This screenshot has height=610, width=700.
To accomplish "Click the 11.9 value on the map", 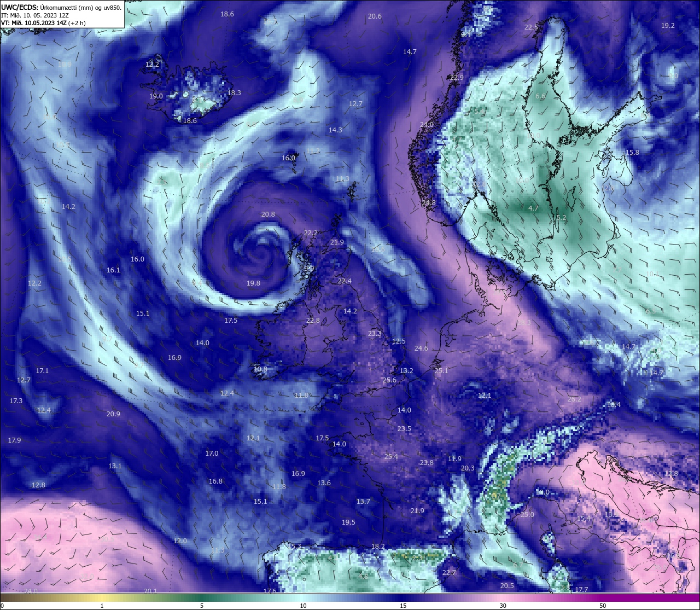I will pos(454,459).
